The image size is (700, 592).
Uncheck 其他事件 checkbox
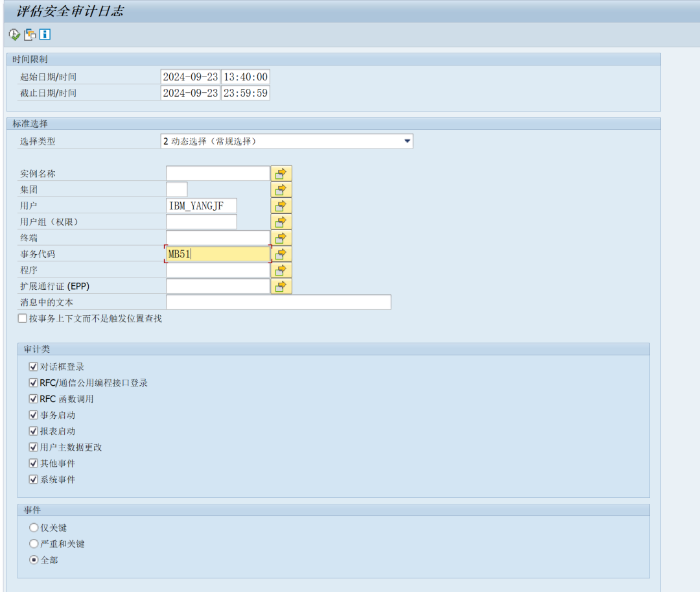[33, 463]
